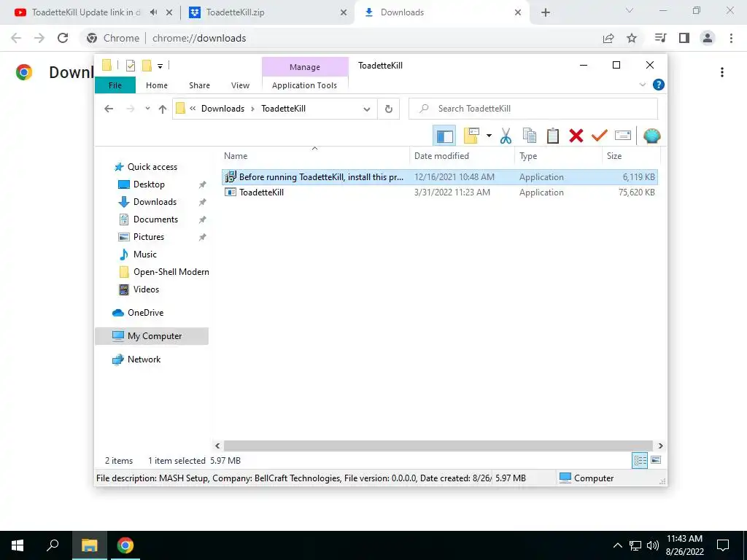This screenshot has height=560, width=747.
Task: Sort by the Date modified column
Action: [x=462, y=156]
